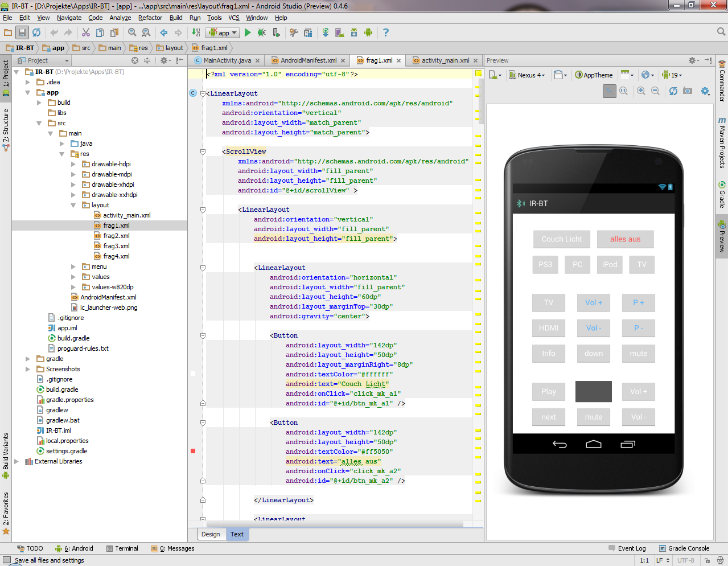Toggle the Build Variants side panel
Viewport: 728px width, 566px height.
[6, 456]
